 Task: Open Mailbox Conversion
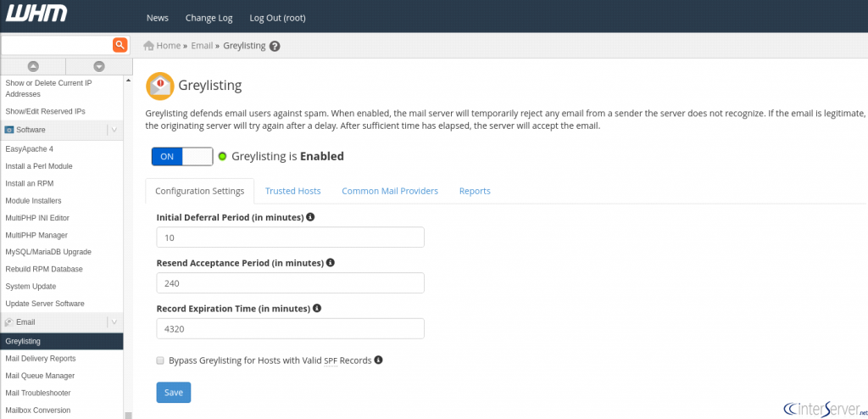click(x=37, y=411)
